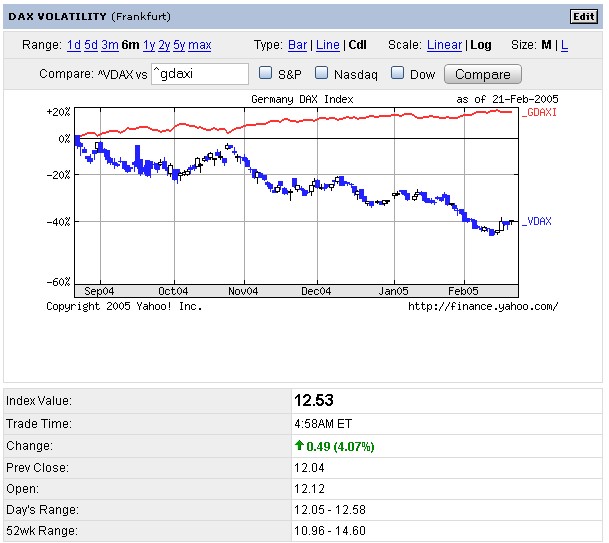Click the green up arrow beside Change

[299, 445]
